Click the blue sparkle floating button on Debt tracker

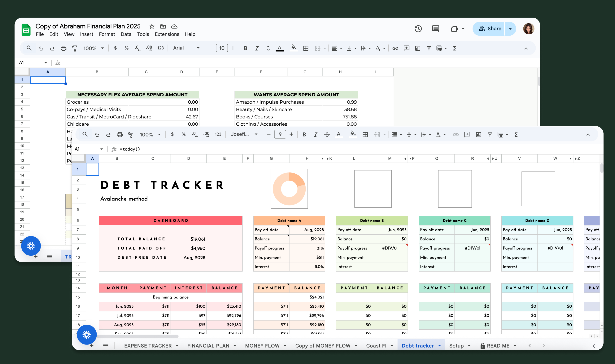click(x=87, y=335)
